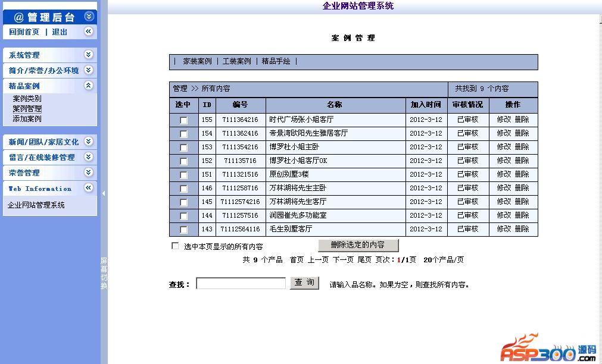Switch to 工装案例 category
This screenshot has width=602, height=364.
click(x=236, y=61)
